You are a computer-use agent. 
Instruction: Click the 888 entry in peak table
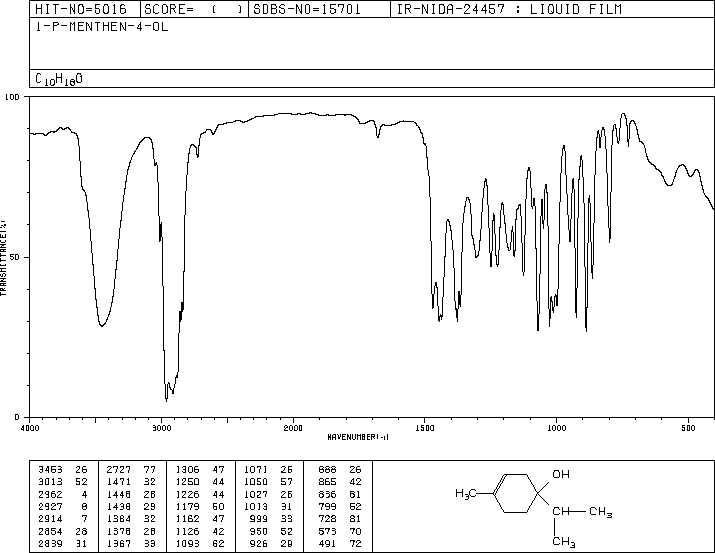click(x=327, y=470)
